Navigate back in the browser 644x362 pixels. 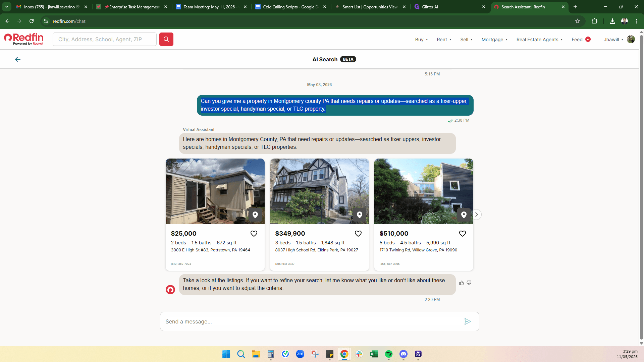pos(7,21)
